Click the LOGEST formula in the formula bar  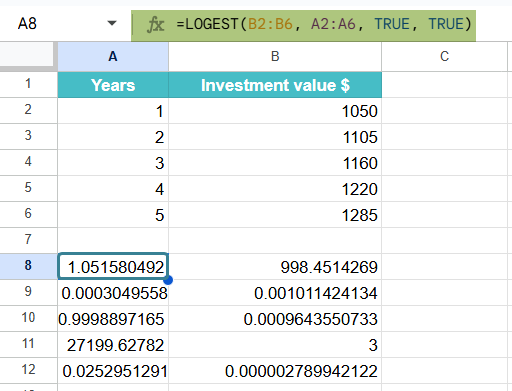click(324, 24)
